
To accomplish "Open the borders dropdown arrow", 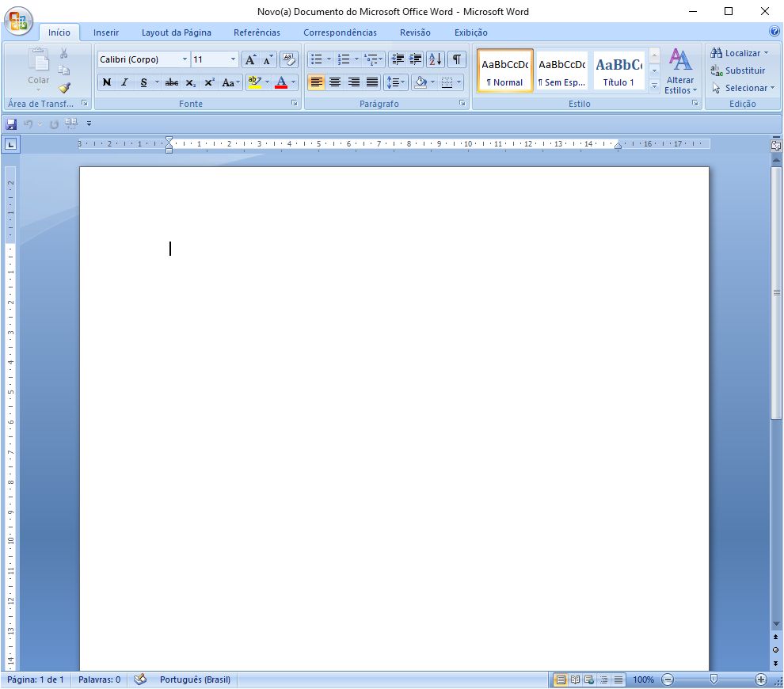I will coord(459,82).
